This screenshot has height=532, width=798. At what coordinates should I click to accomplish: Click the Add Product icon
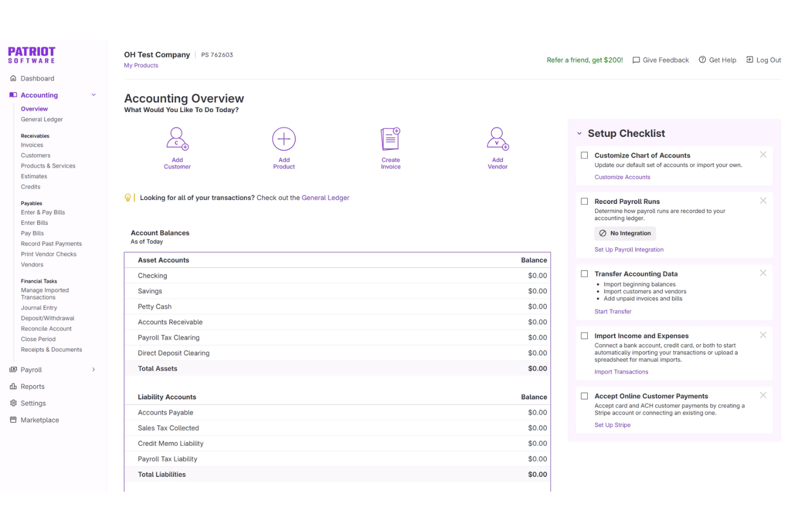[284, 139]
